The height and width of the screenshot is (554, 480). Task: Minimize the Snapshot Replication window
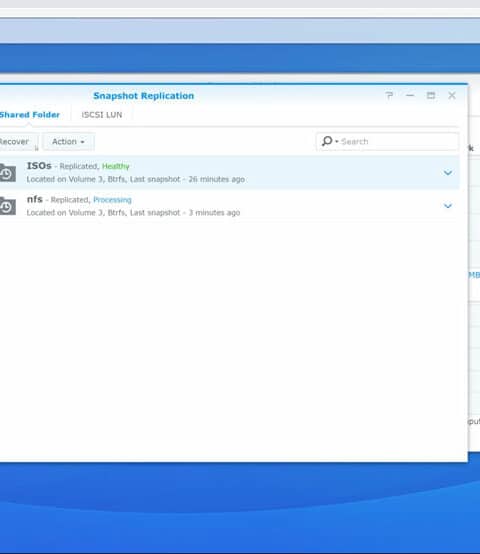(410, 95)
